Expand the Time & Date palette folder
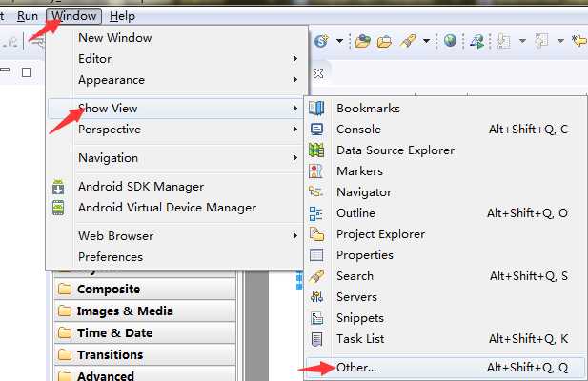Image resolution: width=588 pixels, height=381 pixels. tap(146, 332)
